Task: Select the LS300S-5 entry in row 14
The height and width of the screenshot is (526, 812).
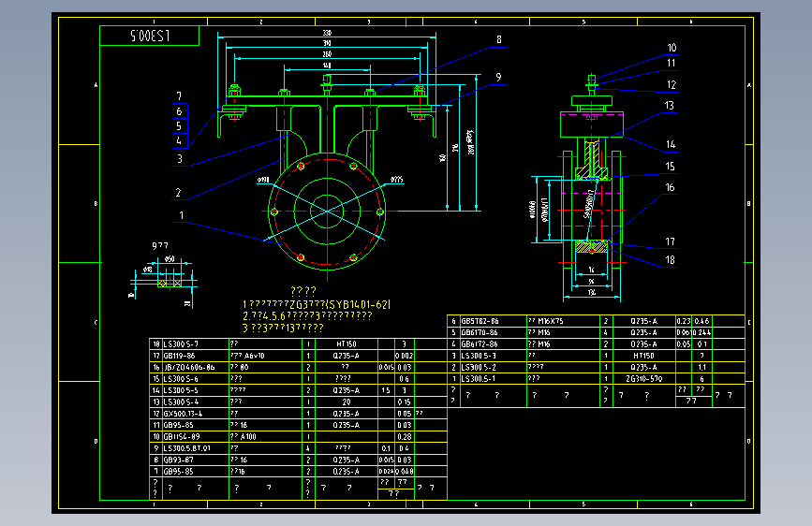Action: pos(195,390)
